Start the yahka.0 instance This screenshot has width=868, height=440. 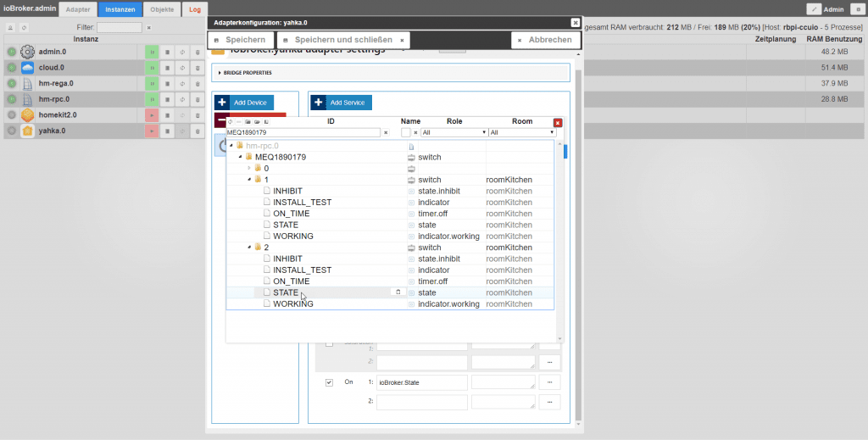[152, 131]
